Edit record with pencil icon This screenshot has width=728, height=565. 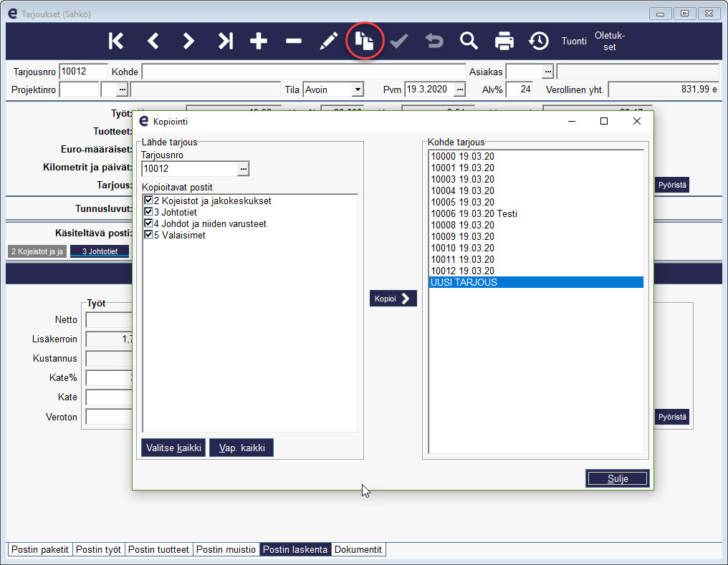pos(329,42)
